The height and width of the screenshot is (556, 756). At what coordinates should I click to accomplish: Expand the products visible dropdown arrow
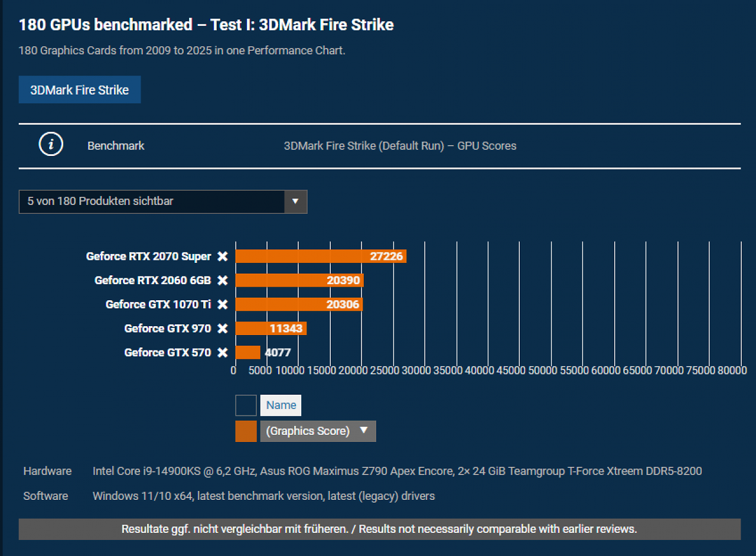pyautogui.click(x=295, y=201)
